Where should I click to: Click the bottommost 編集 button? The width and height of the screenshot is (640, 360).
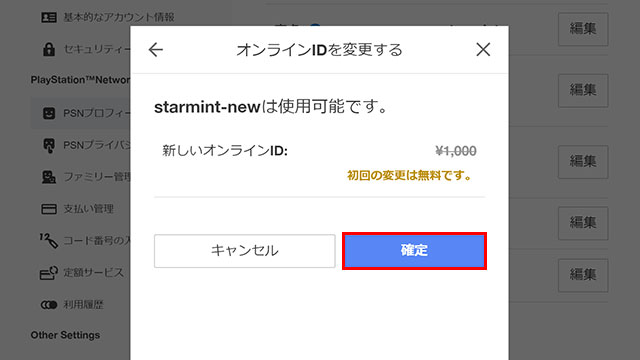583,275
